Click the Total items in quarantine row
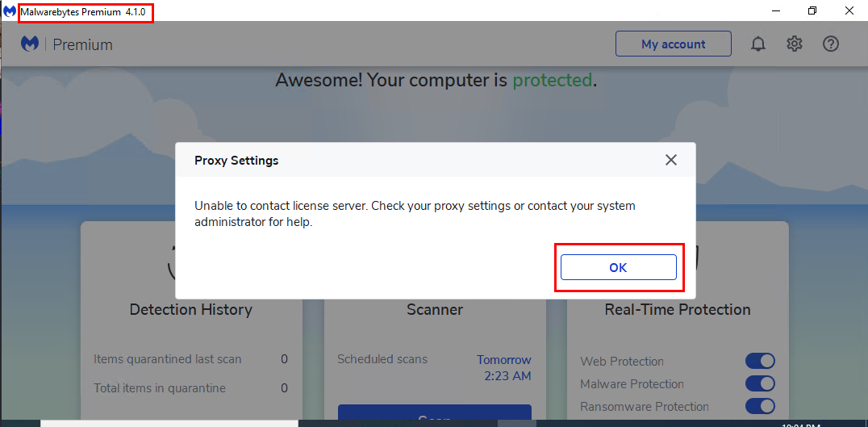The height and width of the screenshot is (427, 868). 190,388
